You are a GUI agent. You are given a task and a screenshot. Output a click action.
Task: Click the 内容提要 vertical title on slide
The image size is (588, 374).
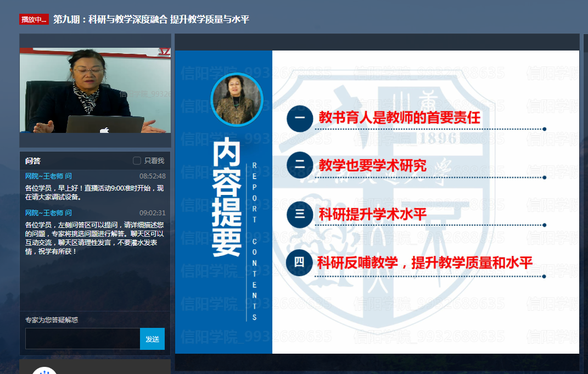point(227,198)
